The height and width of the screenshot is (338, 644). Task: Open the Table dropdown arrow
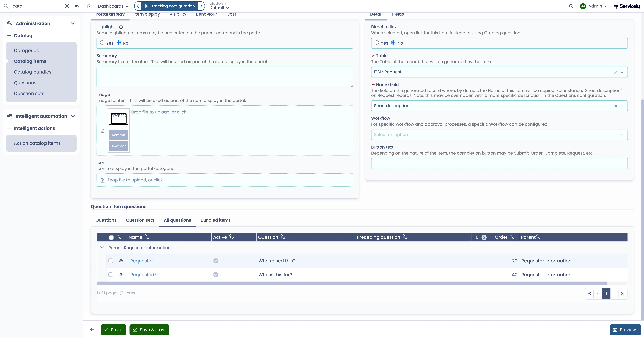(x=622, y=72)
